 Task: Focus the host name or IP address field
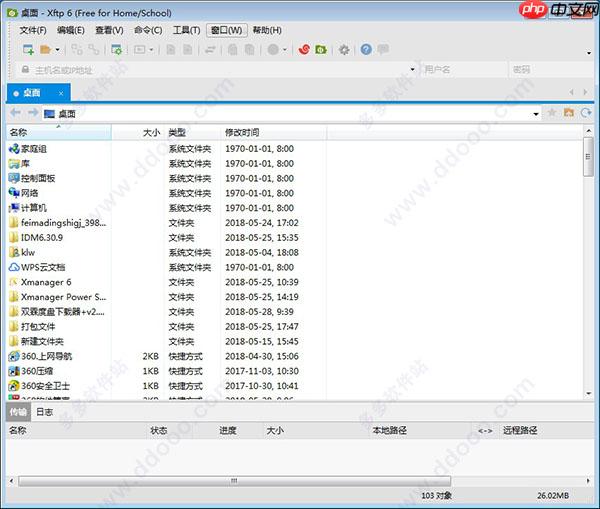pos(220,70)
